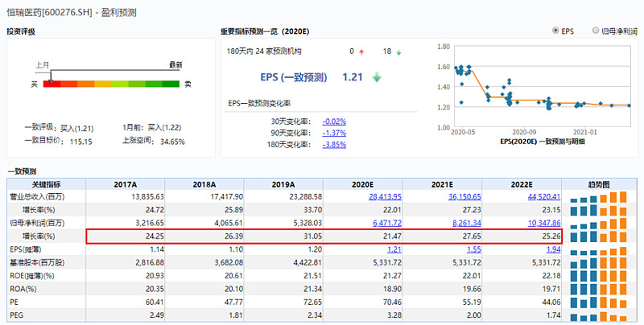
Task: Open 2022E EPS forecast 1.94
Action: click(553, 249)
